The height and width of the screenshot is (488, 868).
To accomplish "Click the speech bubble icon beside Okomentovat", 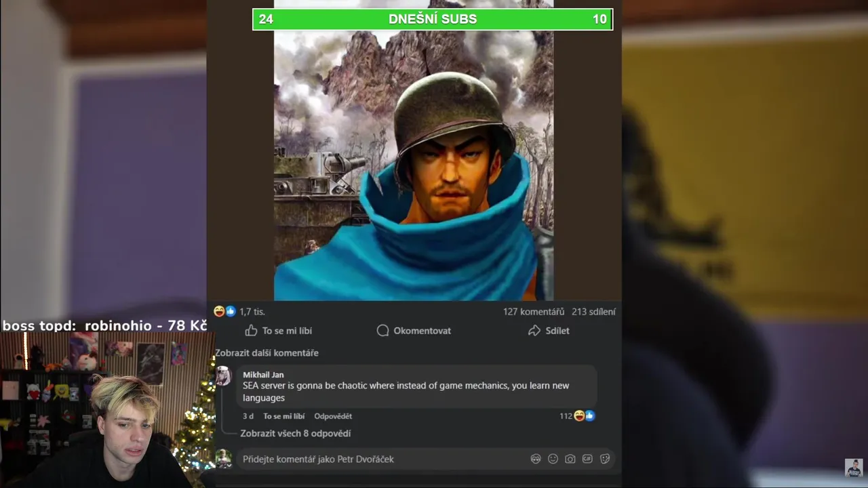I will 382,330.
